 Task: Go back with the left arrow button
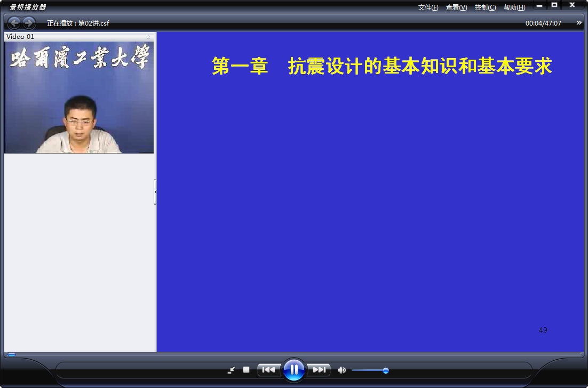[x=14, y=23]
